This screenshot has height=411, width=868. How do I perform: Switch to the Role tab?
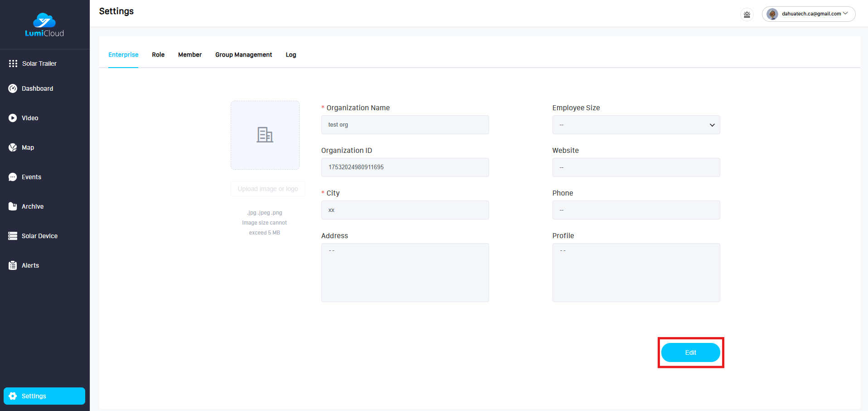pos(158,55)
